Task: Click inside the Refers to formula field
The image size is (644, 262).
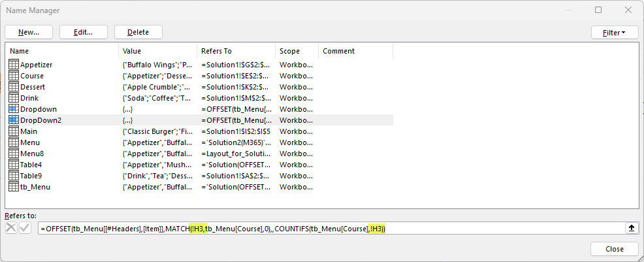Action: click(327, 228)
